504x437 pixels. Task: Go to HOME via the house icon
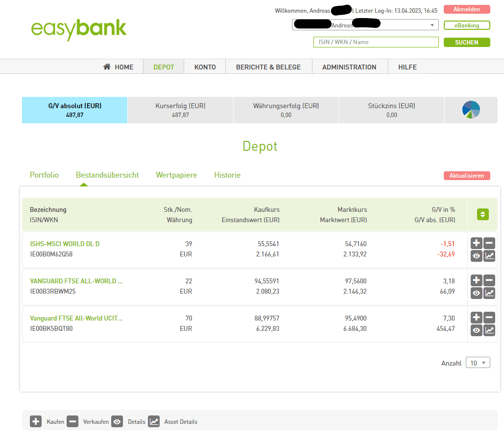[x=107, y=67]
